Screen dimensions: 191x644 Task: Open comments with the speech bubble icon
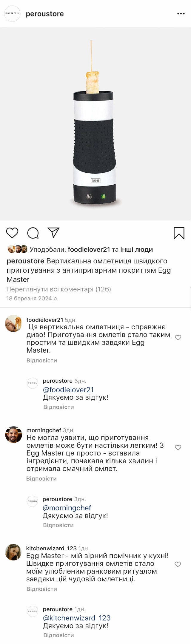(33, 233)
